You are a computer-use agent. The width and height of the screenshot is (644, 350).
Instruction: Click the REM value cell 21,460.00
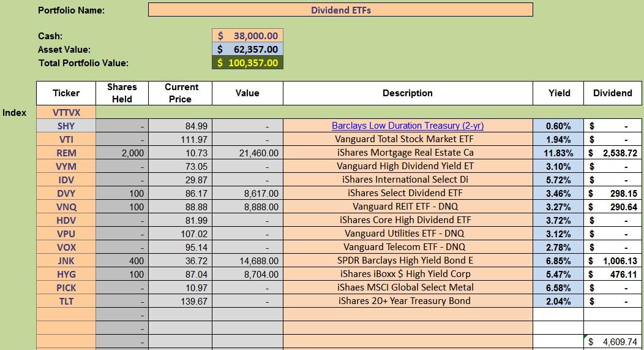(247, 153)
